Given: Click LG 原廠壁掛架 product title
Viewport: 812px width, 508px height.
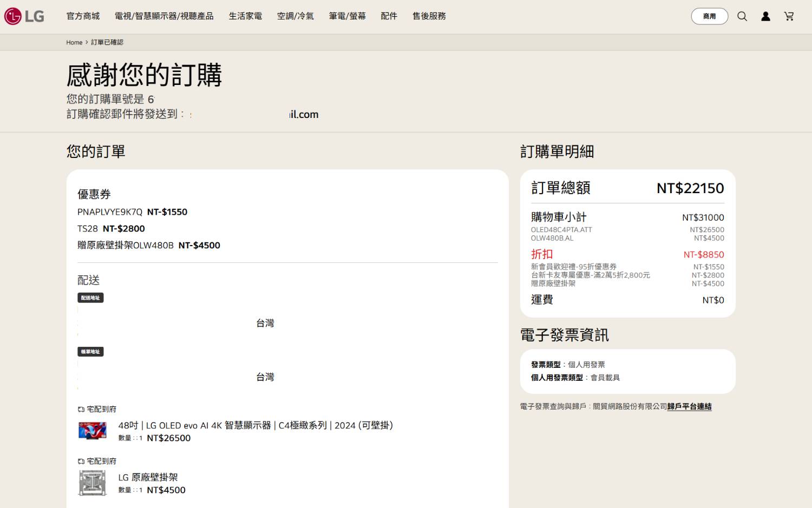Looking at the screenshot, I should [x=148, y=477].
